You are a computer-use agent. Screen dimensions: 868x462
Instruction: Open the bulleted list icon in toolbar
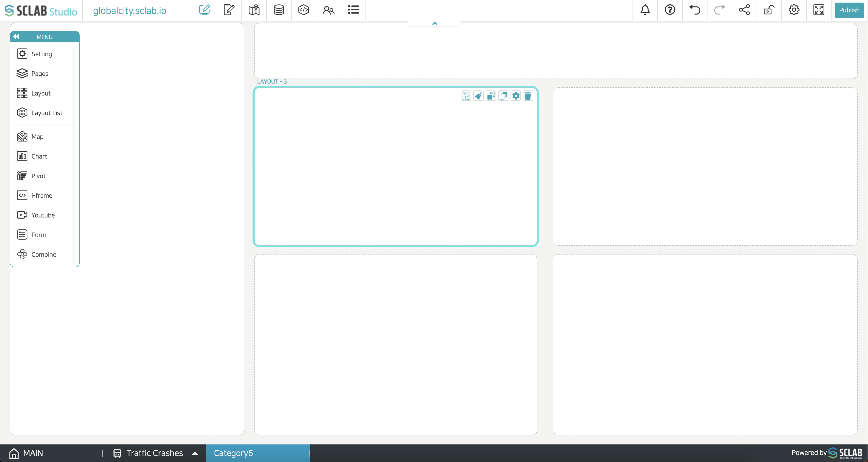click(353, 10)
